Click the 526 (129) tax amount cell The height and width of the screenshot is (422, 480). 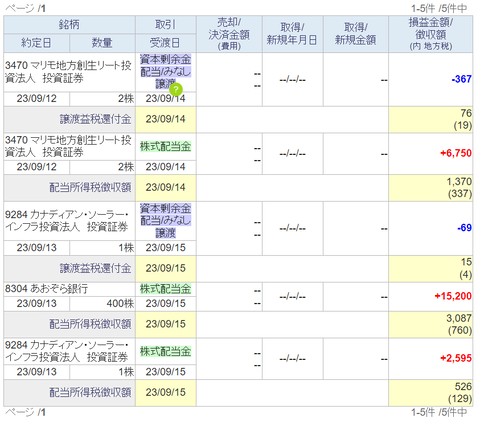click(x=431, y=392)
